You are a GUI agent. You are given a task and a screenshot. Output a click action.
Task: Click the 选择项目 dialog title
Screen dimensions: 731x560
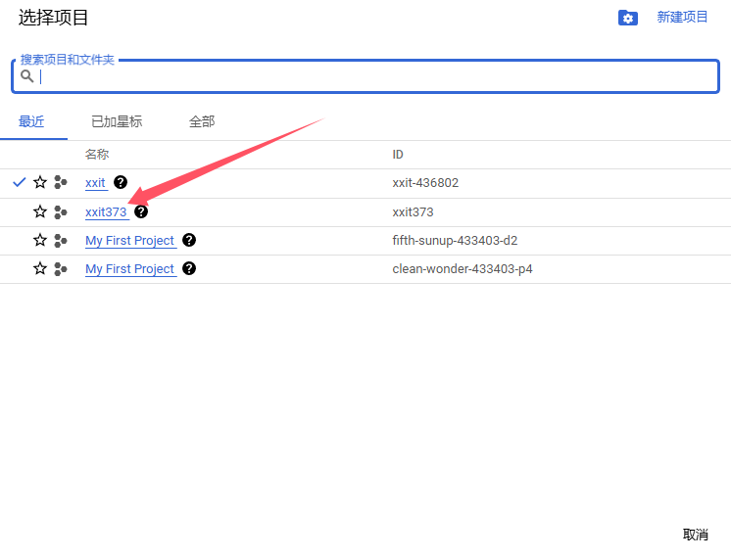tap(53, 18)
